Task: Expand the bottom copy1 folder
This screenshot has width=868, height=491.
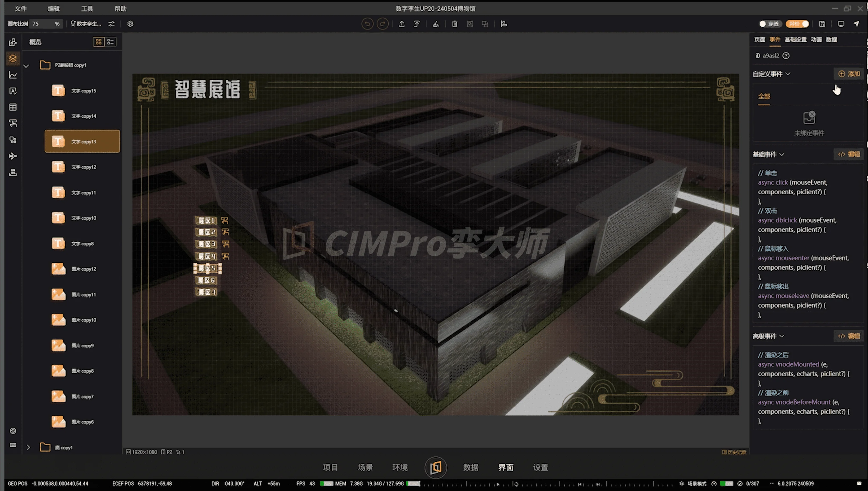Action: tap(28, 447)
